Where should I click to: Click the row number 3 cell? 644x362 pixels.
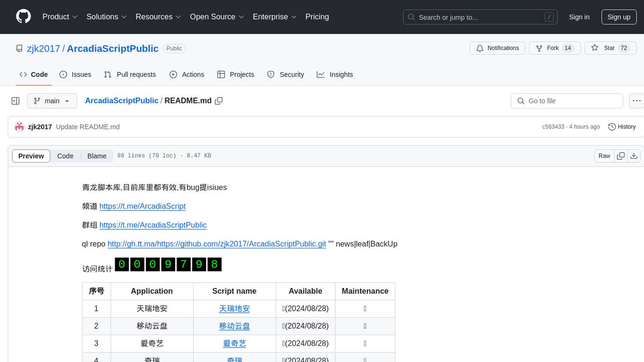[96, 344]
